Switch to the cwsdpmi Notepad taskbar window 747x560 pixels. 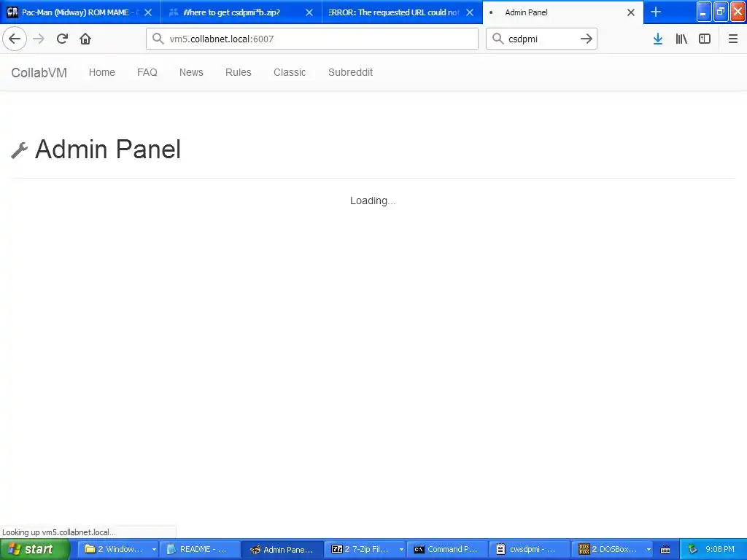point(529,549)
